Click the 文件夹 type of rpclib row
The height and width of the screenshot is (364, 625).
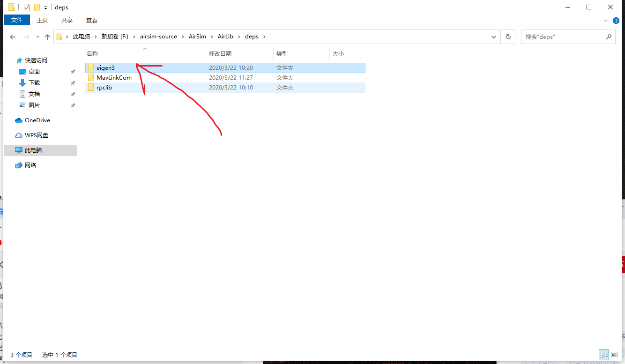285,88
